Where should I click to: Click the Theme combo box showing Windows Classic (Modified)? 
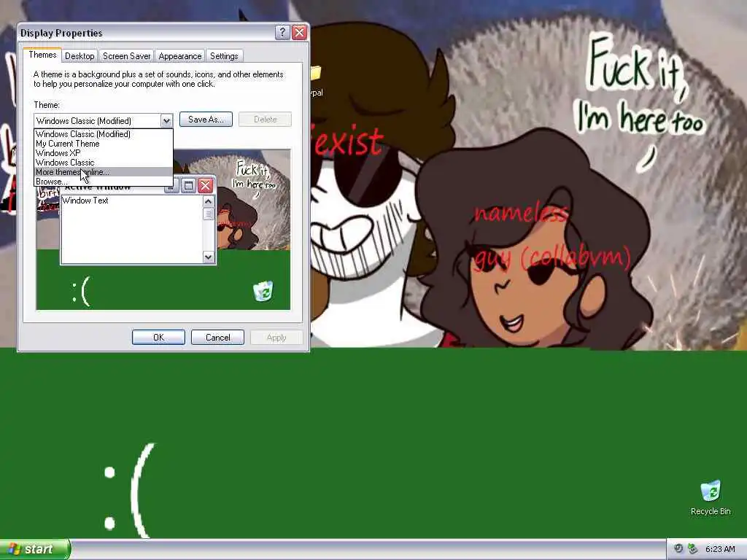click(x=103, y=121)
